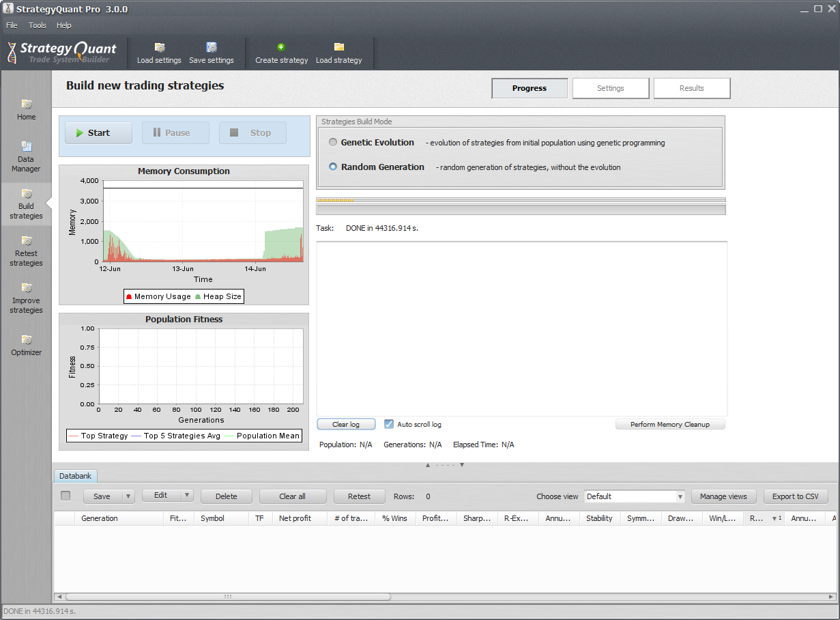This screenshot has height=620, width=840.
Task: Open the Help menu
Action: pyautogui.click(x=64, y=25)
